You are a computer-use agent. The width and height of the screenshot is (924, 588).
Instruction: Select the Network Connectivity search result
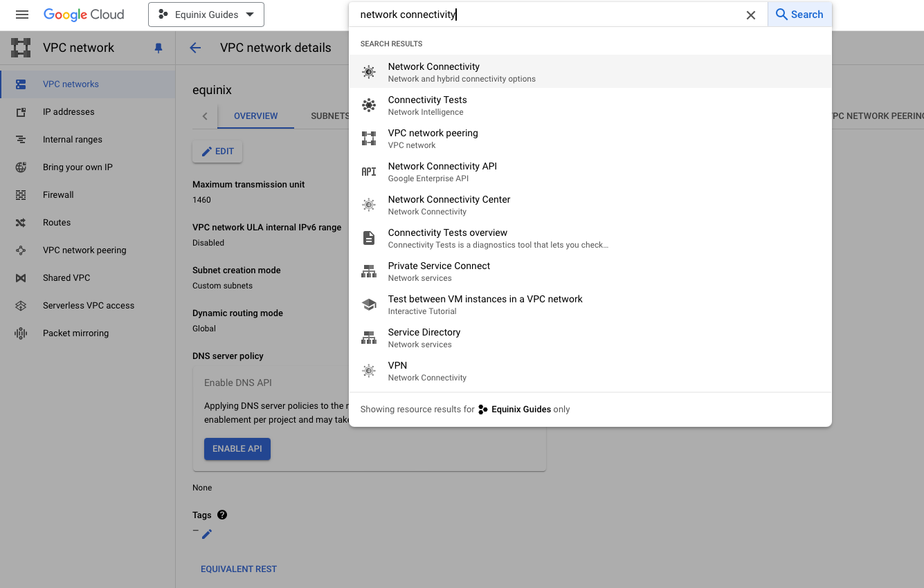tap(590, 72)
